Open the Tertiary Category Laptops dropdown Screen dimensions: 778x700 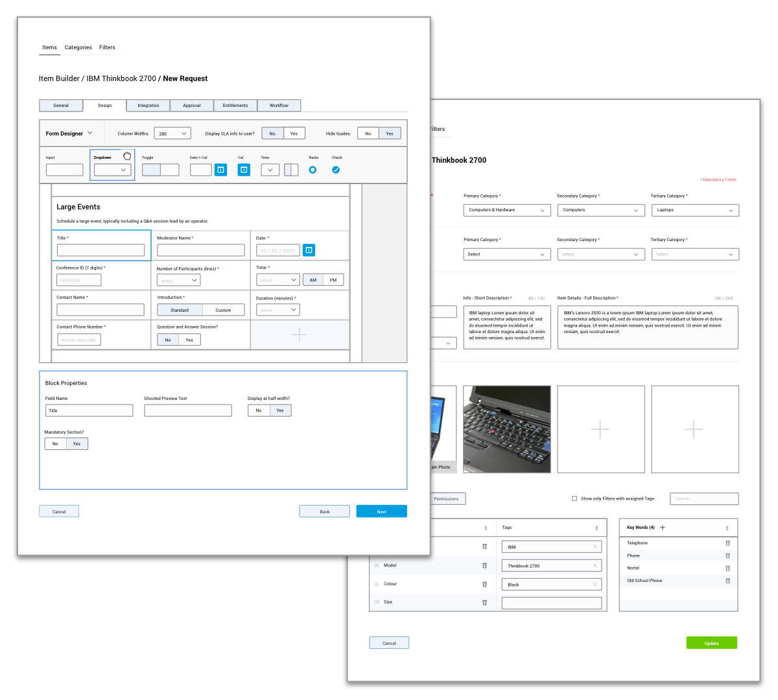click(695, 210)
